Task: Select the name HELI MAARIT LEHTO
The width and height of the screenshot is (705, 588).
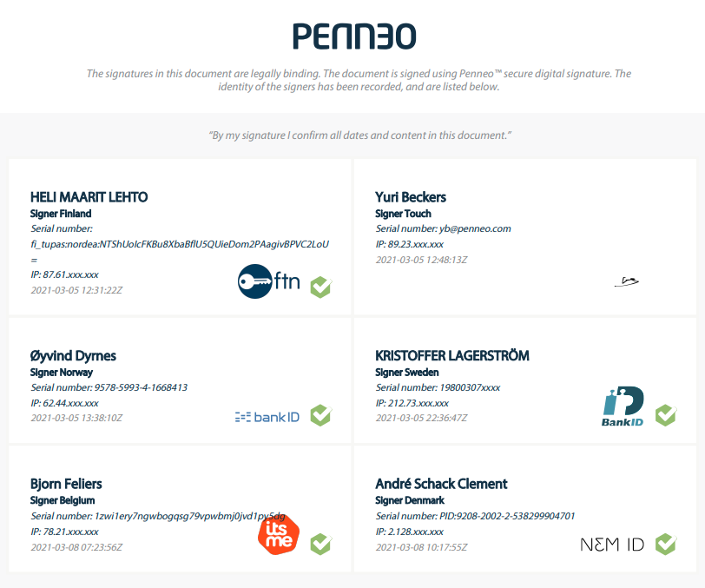Action: click(89, 197)
